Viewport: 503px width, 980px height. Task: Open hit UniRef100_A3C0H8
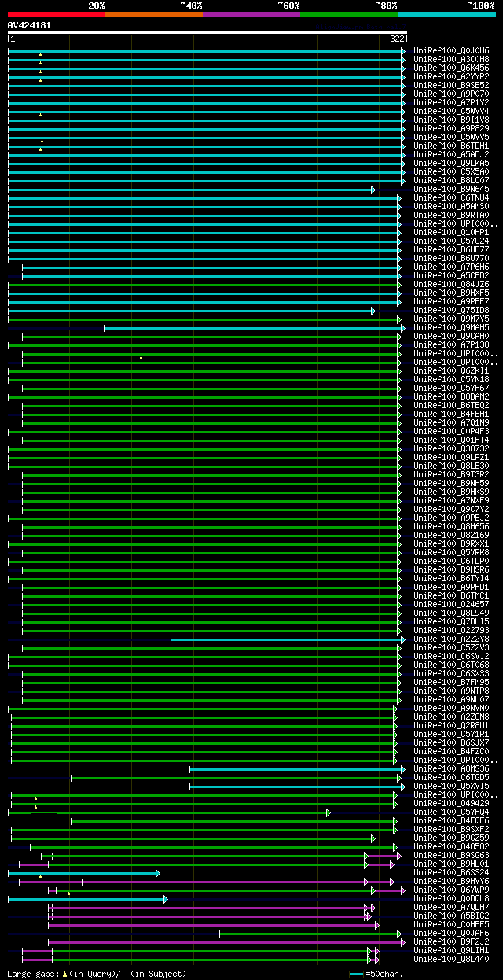(x=451, y=59)
